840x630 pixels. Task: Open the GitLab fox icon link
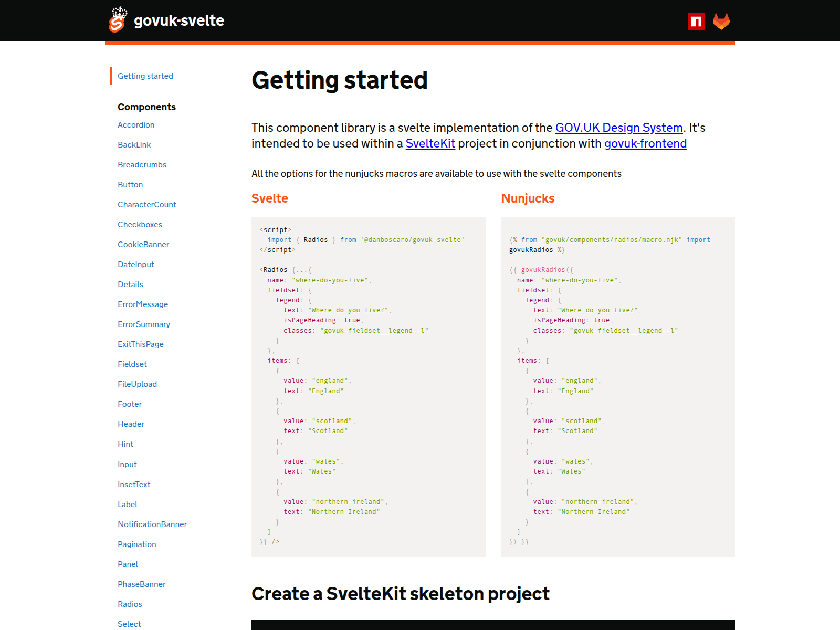[x=721, y=22]
